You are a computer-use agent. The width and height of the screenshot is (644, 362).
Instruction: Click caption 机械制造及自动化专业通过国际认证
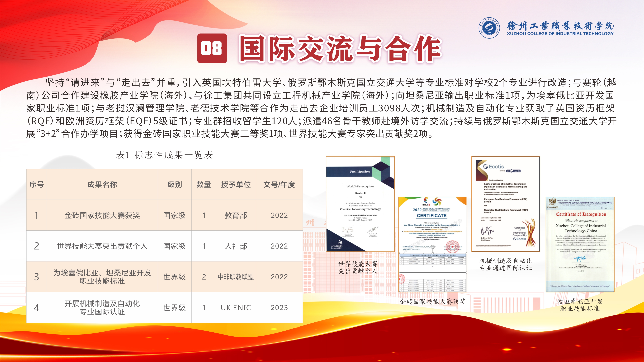click(x=506, y=264)
